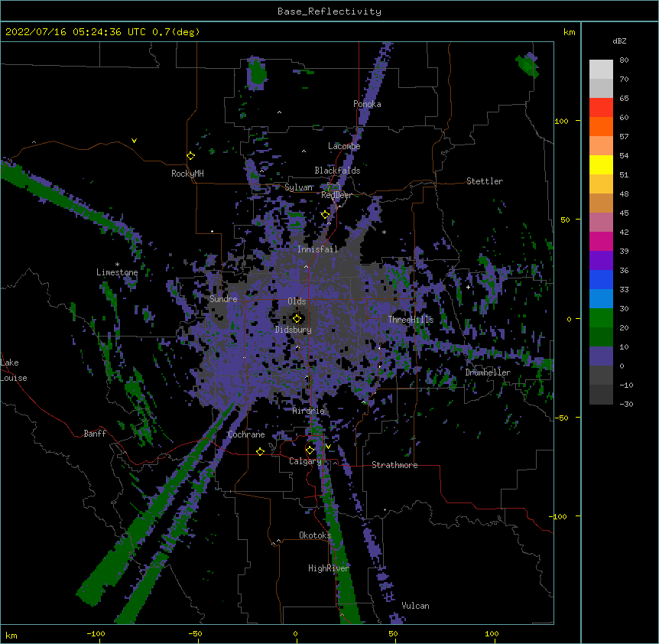Click the Didsbury city label

click(294, 330)
